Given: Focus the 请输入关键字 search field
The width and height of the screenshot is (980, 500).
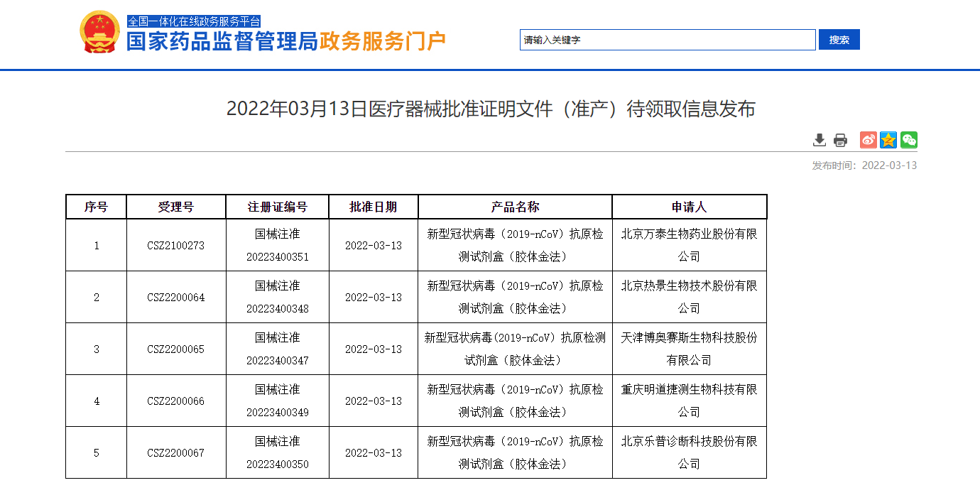Looking at the screenshot, I should [x=667, y=40].
